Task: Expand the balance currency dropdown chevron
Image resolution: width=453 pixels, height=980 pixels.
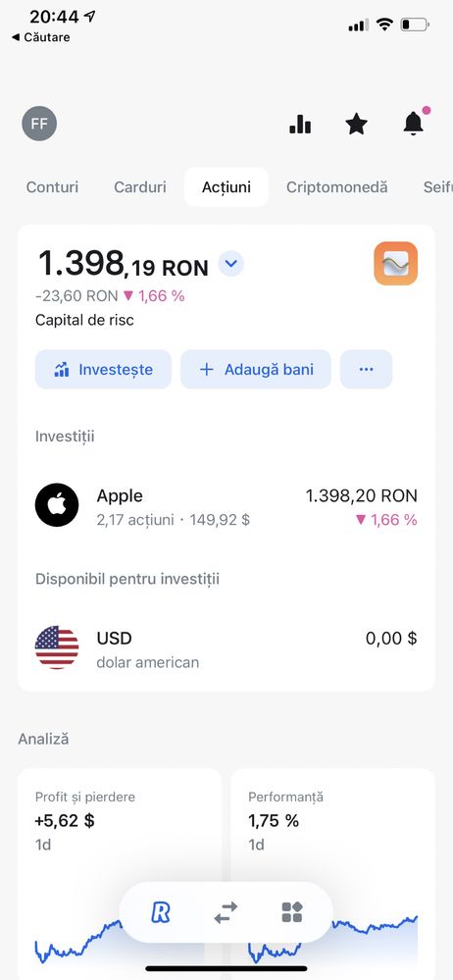Action: (x=231, y=264)
